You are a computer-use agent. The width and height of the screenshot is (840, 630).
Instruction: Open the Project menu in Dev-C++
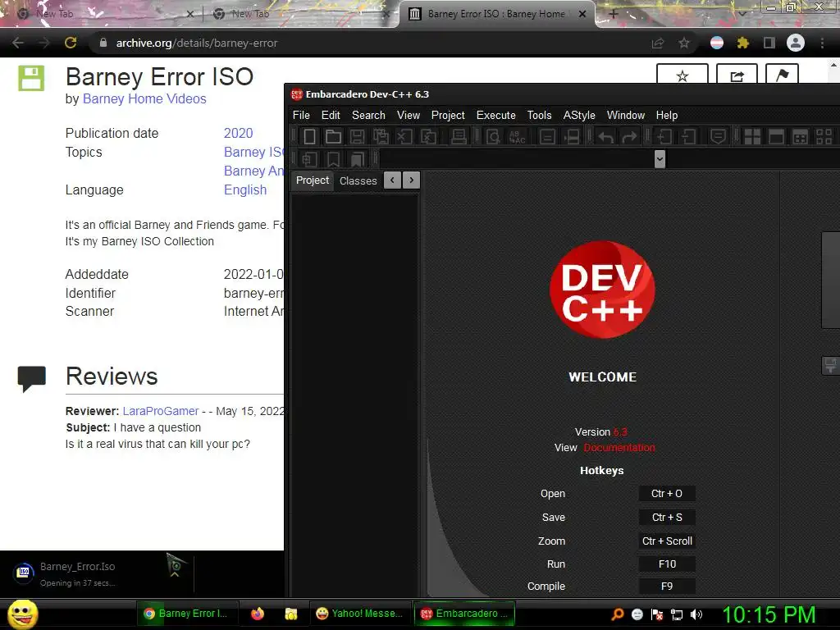click(448, 115)
